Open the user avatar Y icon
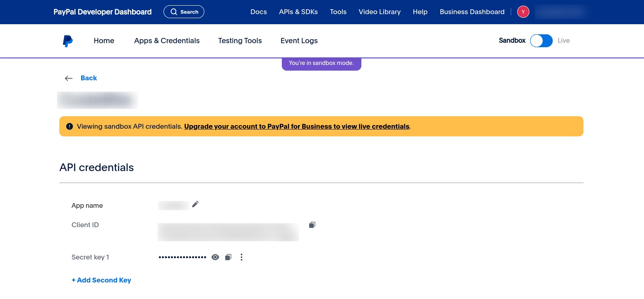This screenshot has width=644, height=299. 523,12
